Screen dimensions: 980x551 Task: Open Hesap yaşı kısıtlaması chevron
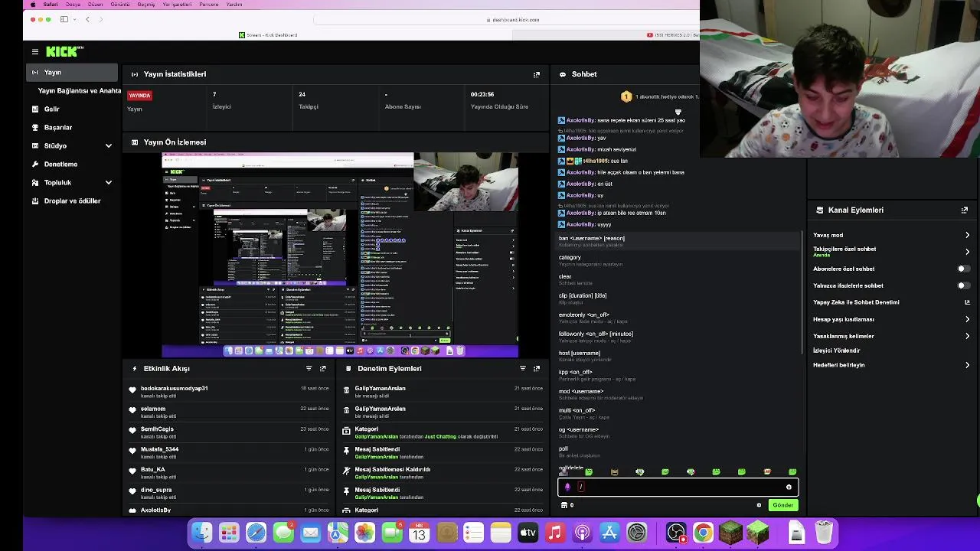(x=968, y=319)
